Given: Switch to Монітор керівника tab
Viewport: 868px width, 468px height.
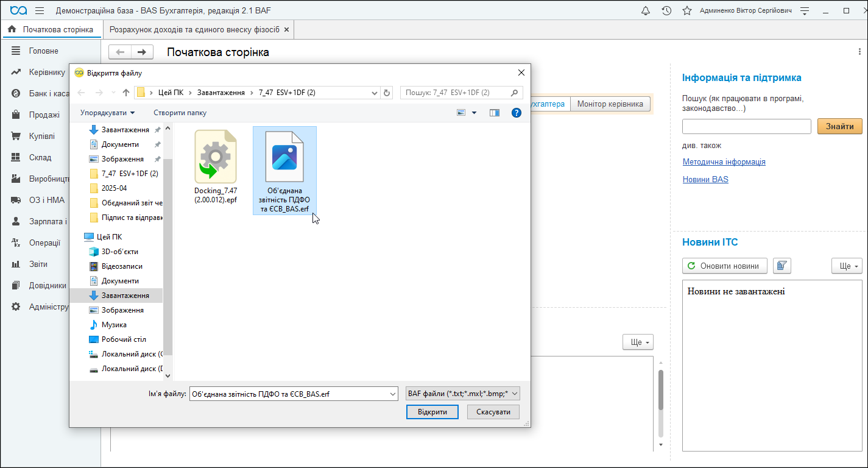Looking at the screenshot, I should (610, 104).
